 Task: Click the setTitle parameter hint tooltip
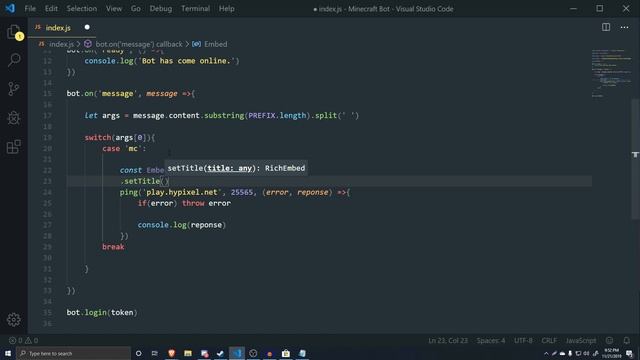236,168
